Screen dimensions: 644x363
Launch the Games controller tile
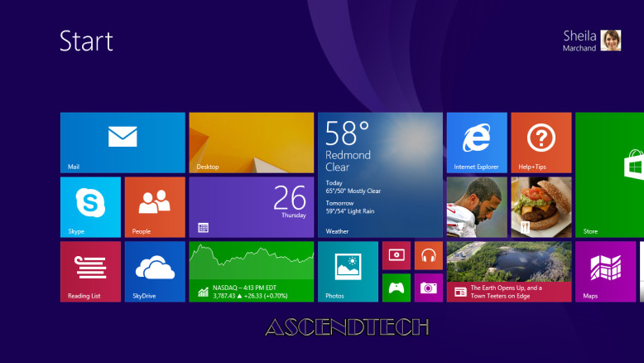click(x=396, y=288)
